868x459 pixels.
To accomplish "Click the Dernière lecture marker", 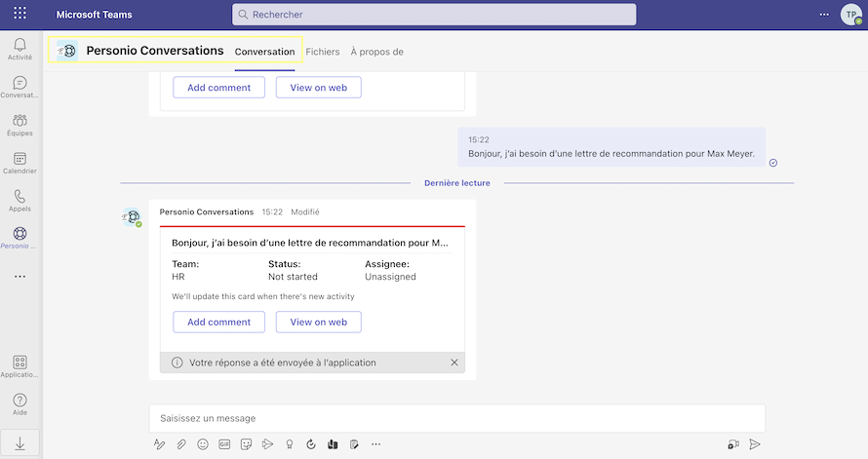I will pos(457,183).
